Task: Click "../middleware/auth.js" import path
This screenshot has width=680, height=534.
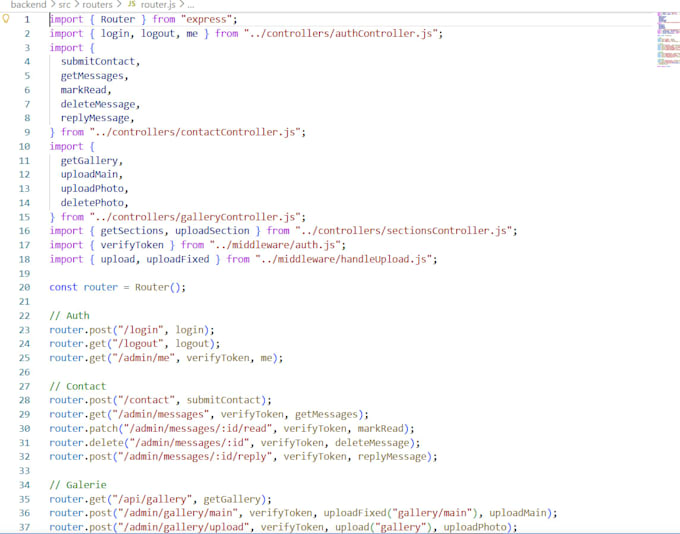Action: (x=275, y=245)
